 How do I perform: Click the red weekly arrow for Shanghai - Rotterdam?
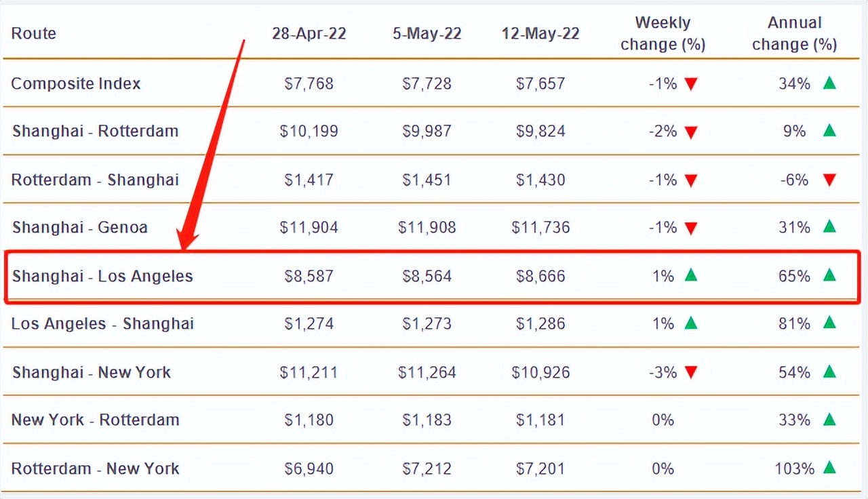pyautogui.click(x=691, y=132)
